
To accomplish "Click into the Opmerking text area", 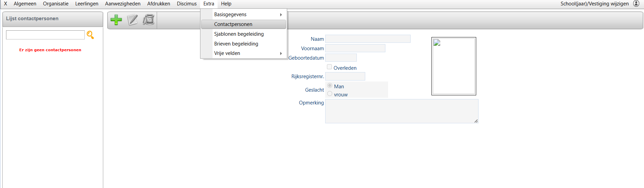I will pos(402,111).
